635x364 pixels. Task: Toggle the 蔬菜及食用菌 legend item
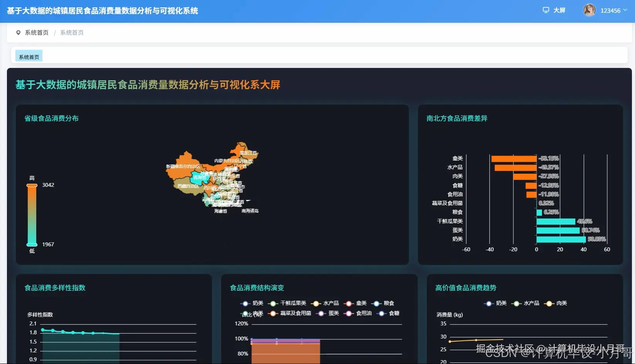coord(293,313)
